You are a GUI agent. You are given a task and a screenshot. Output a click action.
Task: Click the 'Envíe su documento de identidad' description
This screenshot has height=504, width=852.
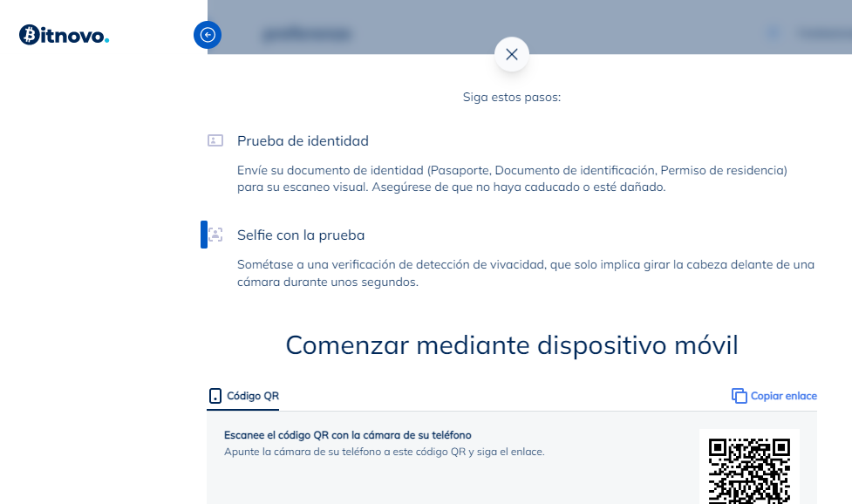(x=512, y=179)
